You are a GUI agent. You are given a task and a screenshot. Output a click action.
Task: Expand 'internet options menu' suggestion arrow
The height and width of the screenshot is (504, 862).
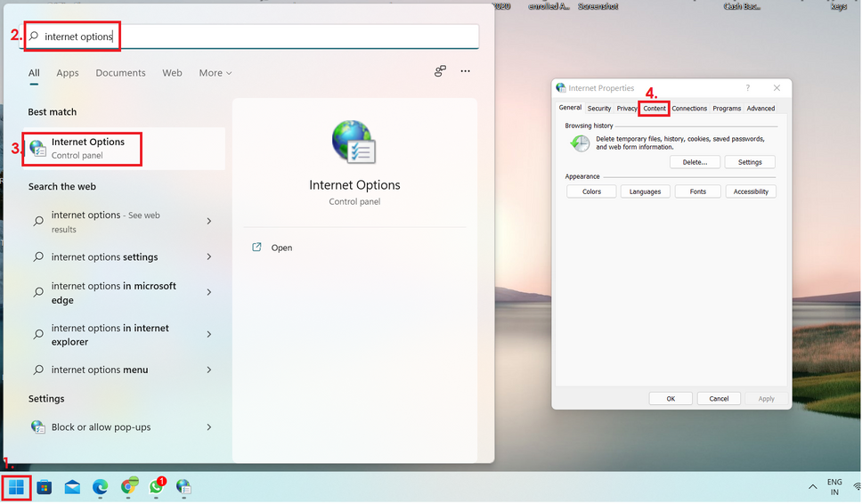209,370
